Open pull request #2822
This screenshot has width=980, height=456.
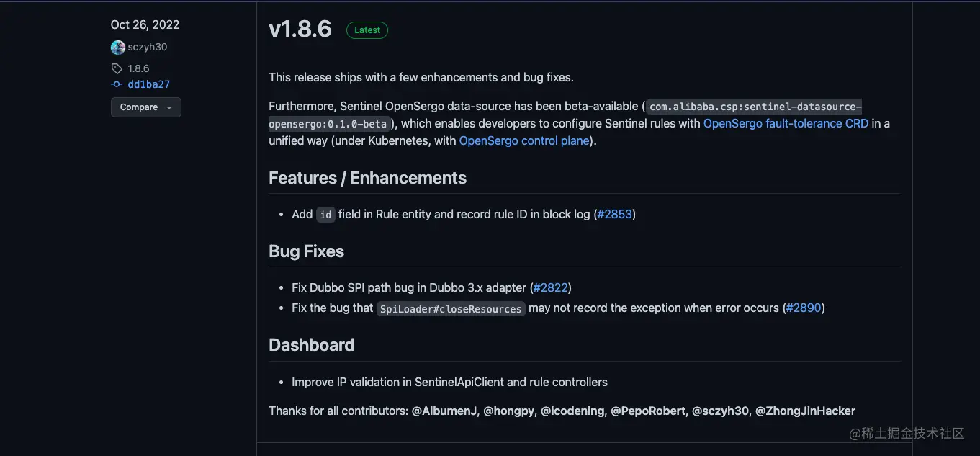coord(550,287)
